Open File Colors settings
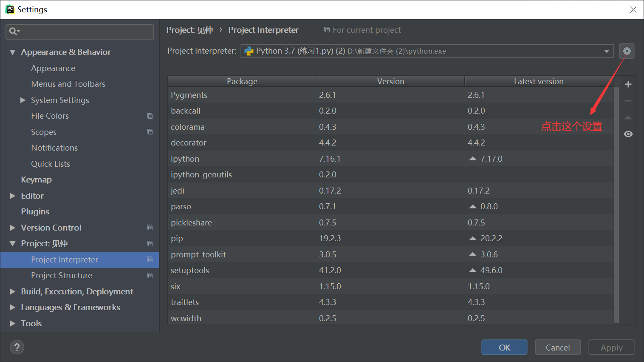Screen dimensions: 644x362 (50, 116)
